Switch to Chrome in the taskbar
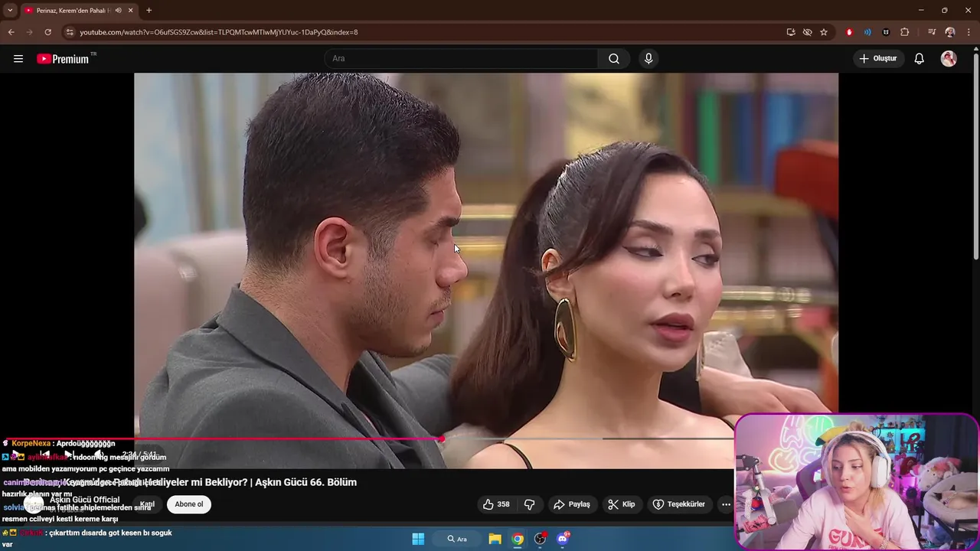 click(x=518, y=539)
